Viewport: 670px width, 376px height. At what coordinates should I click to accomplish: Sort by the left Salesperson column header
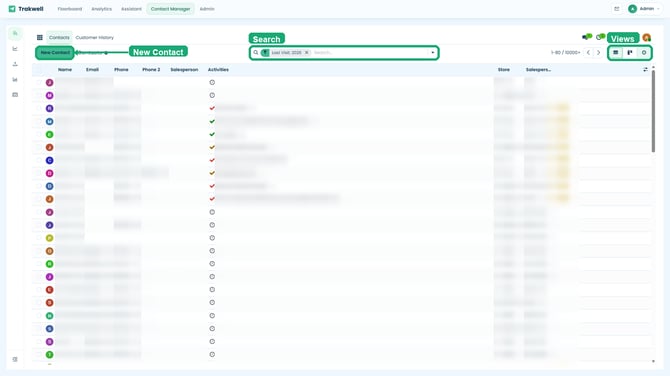184,70
